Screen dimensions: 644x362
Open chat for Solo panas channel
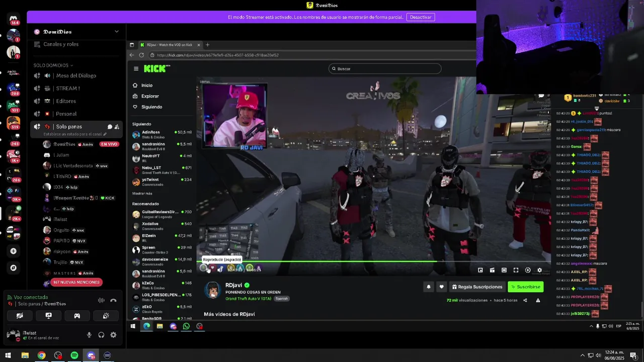click(x=110, y=127)
